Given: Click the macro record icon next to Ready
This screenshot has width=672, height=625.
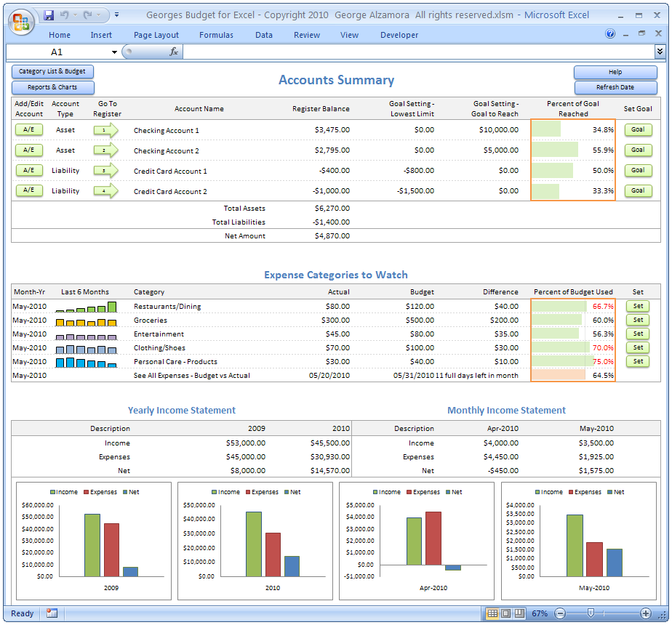Looking at the screenshot, I should 50,613.
